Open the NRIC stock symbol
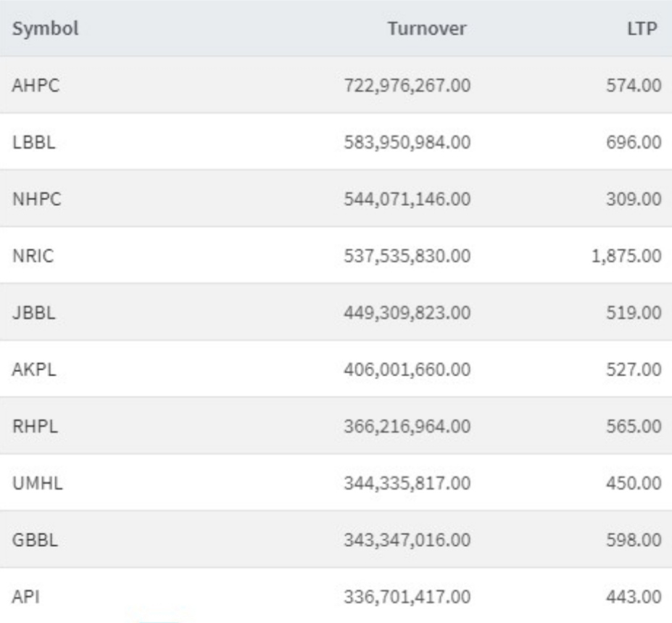Image resolution: width=672 pixels, height=623 pixels. 33,255
